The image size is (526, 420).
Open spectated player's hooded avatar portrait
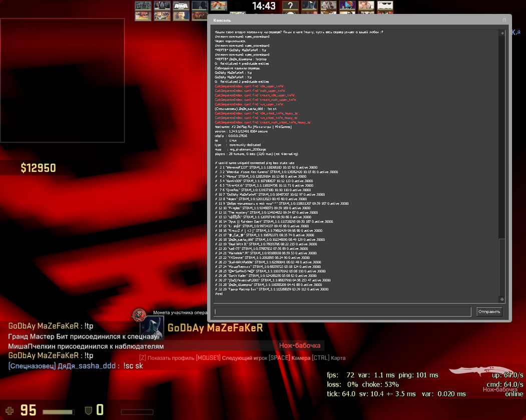point(152,328)
